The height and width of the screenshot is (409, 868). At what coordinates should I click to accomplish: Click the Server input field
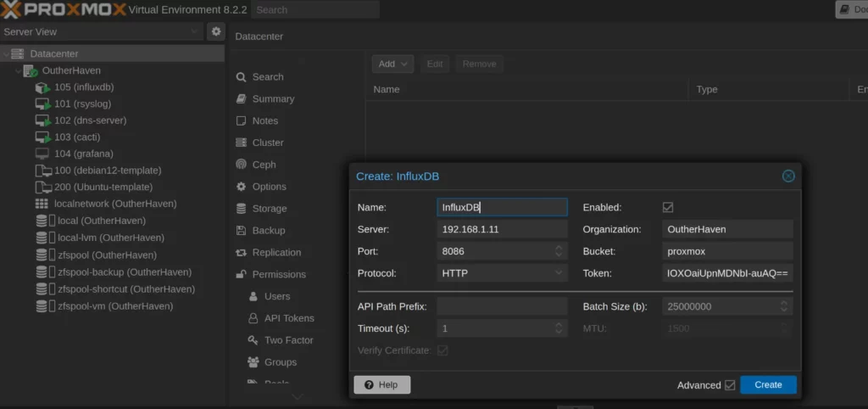click(502, 229)
